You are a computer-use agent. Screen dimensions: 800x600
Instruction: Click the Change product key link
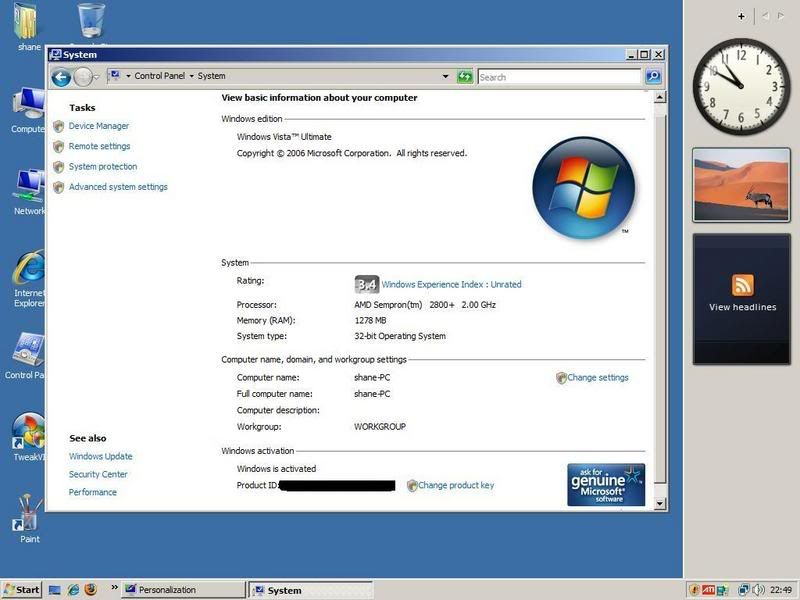[x=455, y=485]
